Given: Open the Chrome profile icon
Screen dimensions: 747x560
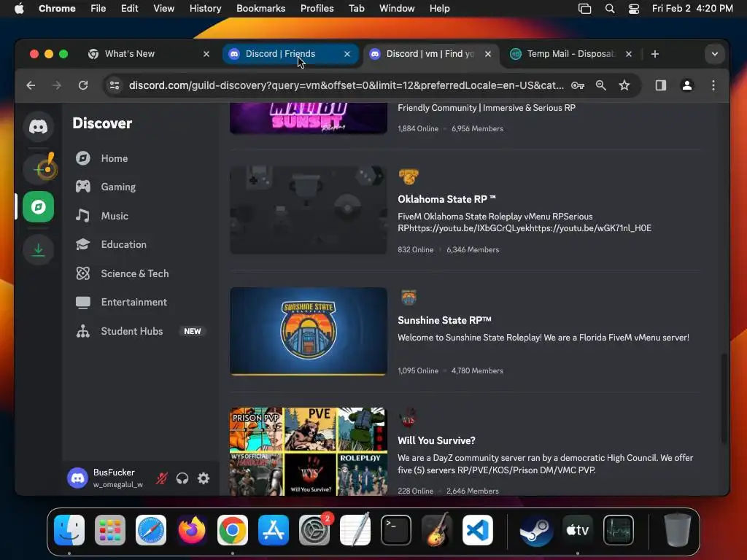Looking at the screenshot, I should coord(686,85).
